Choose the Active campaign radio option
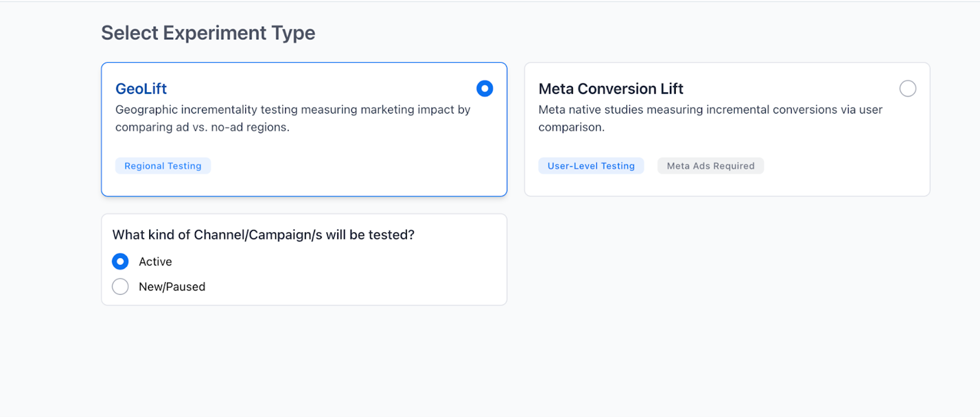 point(120,262)
